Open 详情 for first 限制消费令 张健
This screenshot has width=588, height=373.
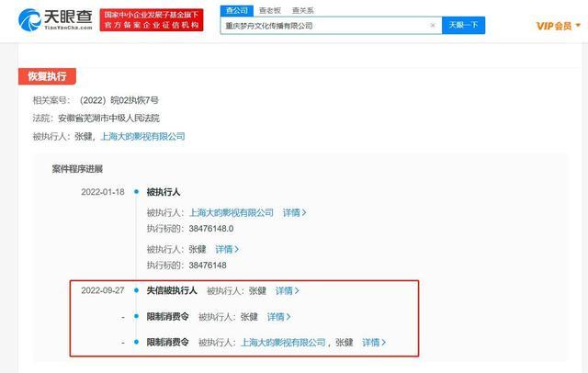[278, 317]
